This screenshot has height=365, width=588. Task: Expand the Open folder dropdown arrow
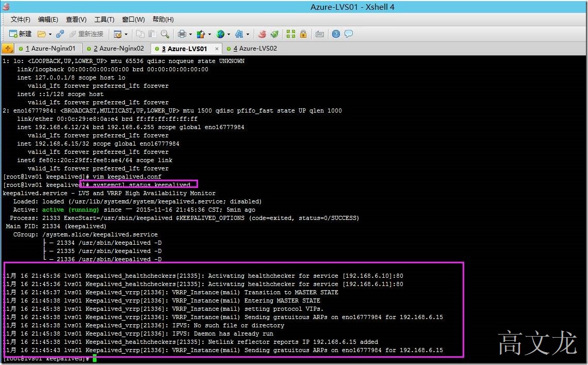pyautogui.click(x=50, y=34)
